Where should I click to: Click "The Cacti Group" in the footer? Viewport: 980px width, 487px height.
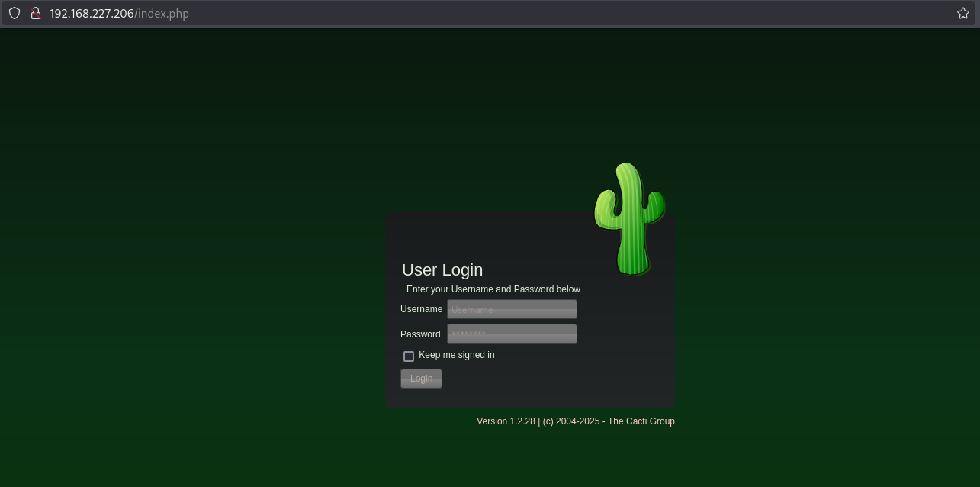point(641,421)
